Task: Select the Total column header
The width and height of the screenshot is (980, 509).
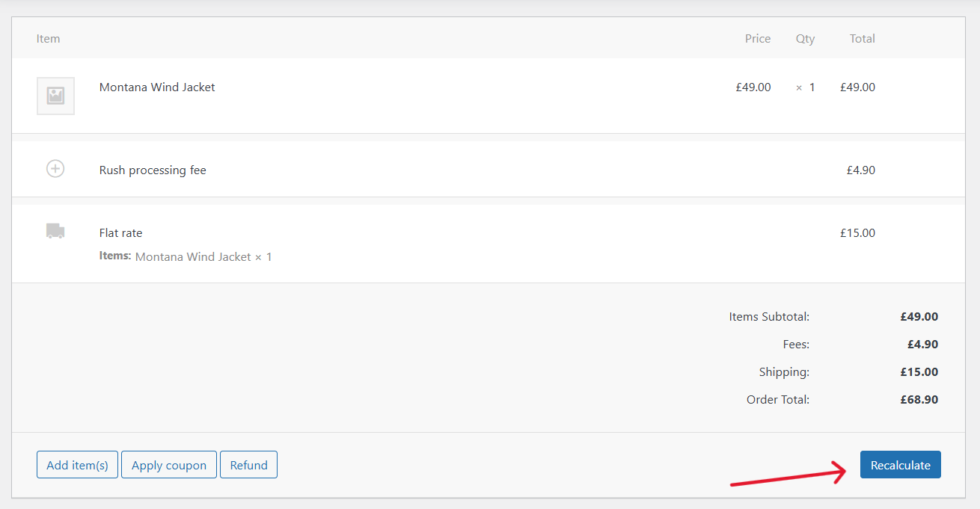Action: coord(862,38)
